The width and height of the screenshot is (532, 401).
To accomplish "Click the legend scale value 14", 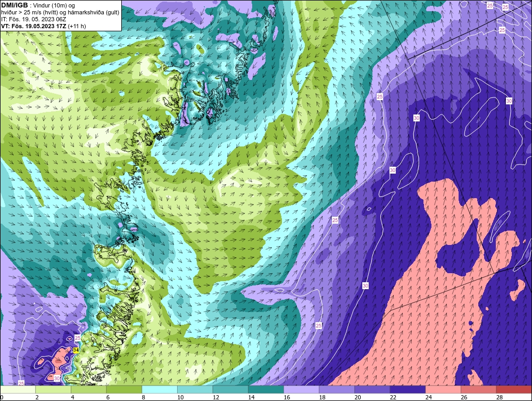I will click(x=251, y=397).
